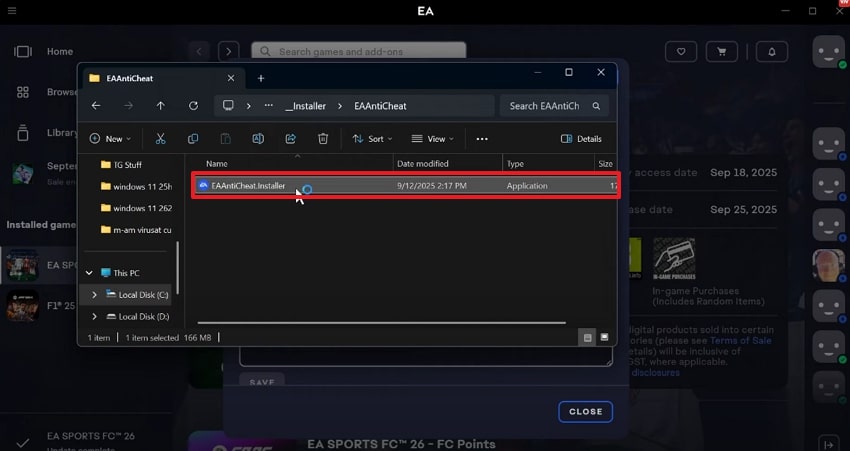The height and width of the screenshot is (451, 850).
Task: Add a new File Explorer tab
Action: (x=261, y=79)
